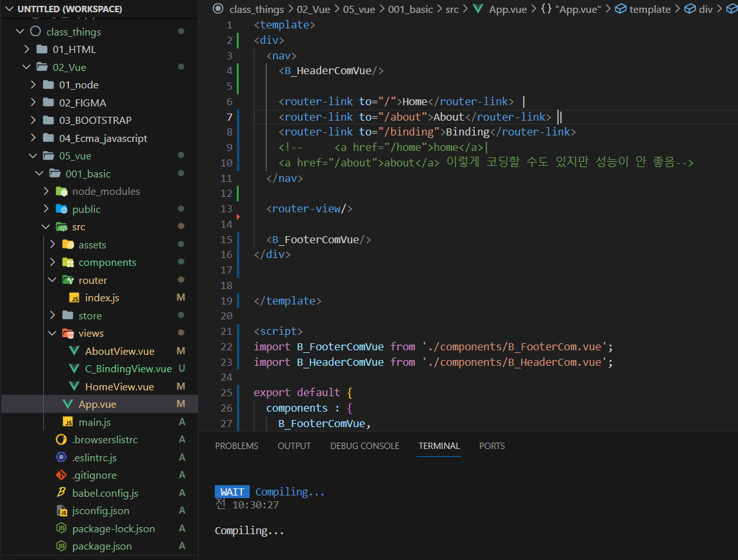Open the DEBUG CONSOLE tab
The image size is (738, 560).
[x=364, y=446]
